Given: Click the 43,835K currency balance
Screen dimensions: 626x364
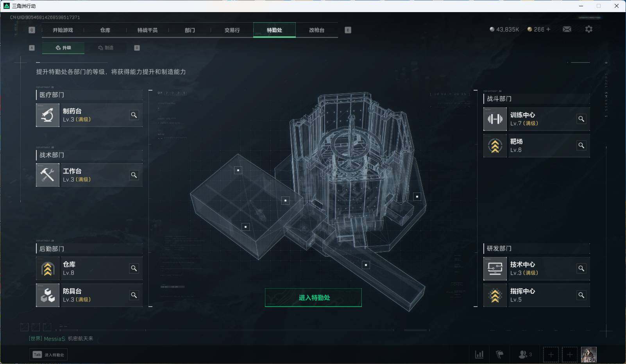Looking at the screenshot, I should (x=504, y=29).
